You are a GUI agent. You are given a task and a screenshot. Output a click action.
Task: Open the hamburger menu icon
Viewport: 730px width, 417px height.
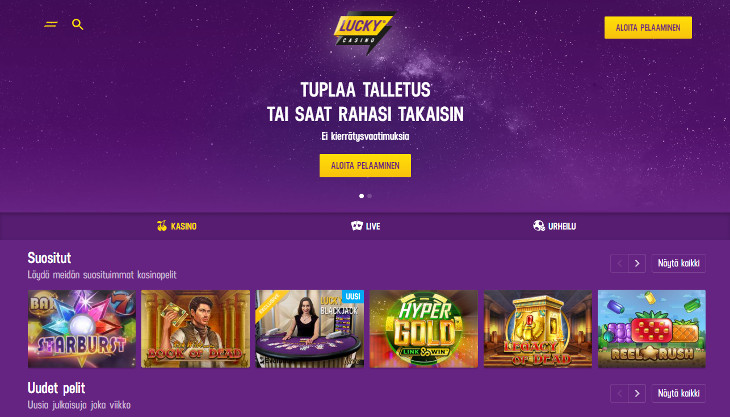[51, 24]
